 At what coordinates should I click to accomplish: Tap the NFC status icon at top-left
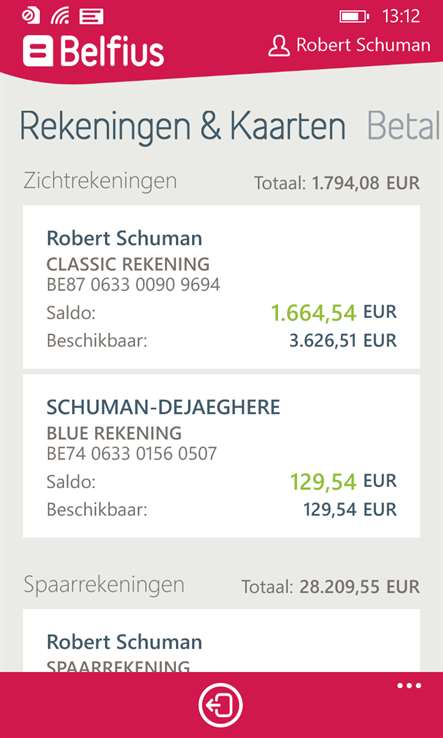(x=31, y=16)
